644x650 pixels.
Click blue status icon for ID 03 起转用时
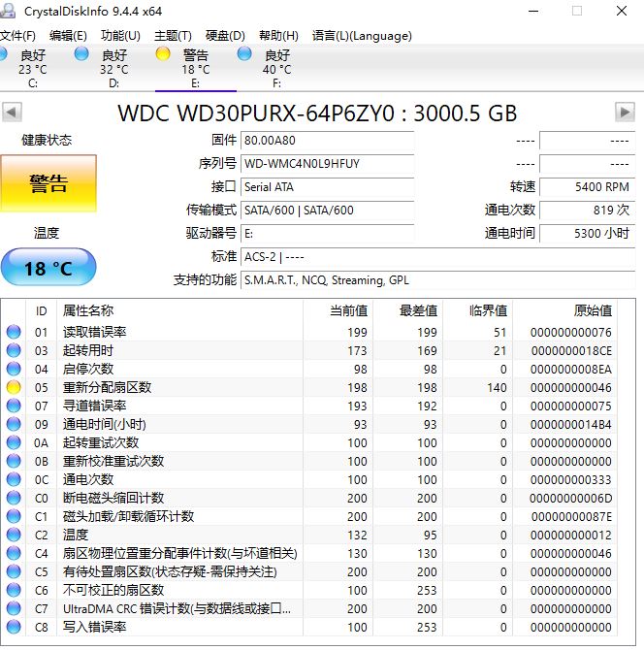[14, 350]
